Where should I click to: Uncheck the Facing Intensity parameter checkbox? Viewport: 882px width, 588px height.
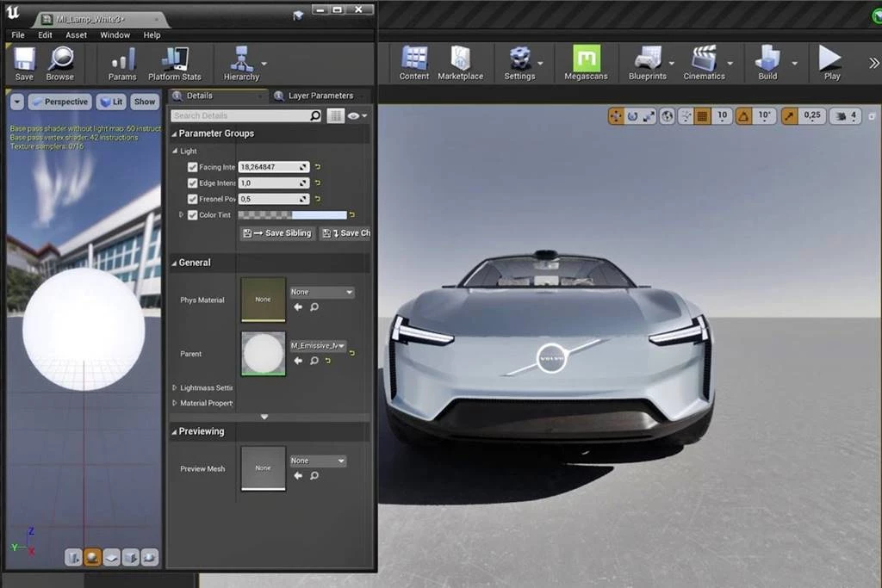pos(192,167)
